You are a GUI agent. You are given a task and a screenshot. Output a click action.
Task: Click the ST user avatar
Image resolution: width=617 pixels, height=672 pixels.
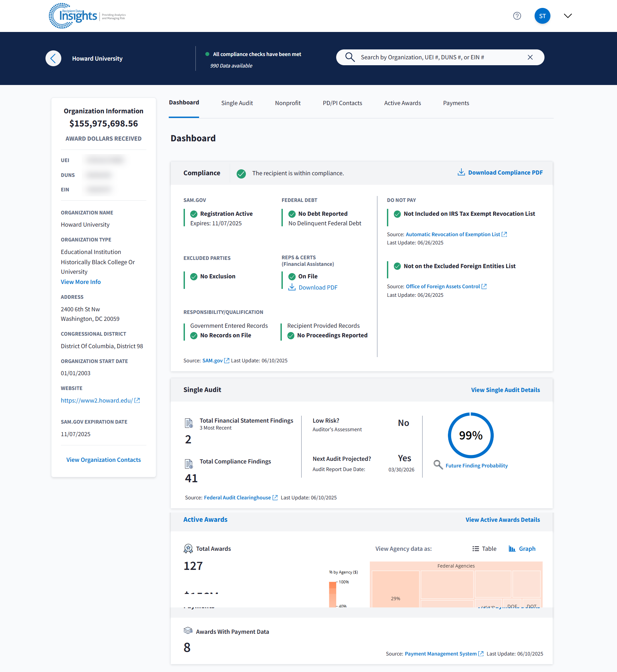[542, 16]
